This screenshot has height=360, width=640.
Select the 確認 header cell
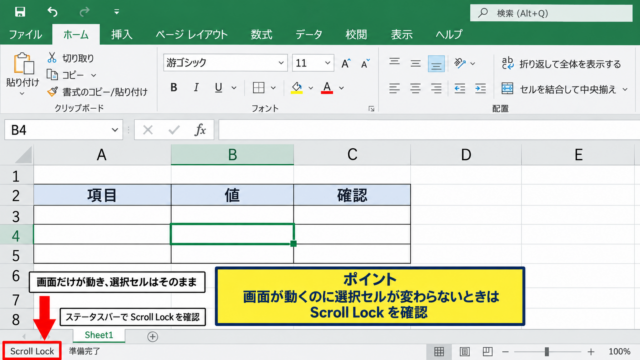point(352,195)
